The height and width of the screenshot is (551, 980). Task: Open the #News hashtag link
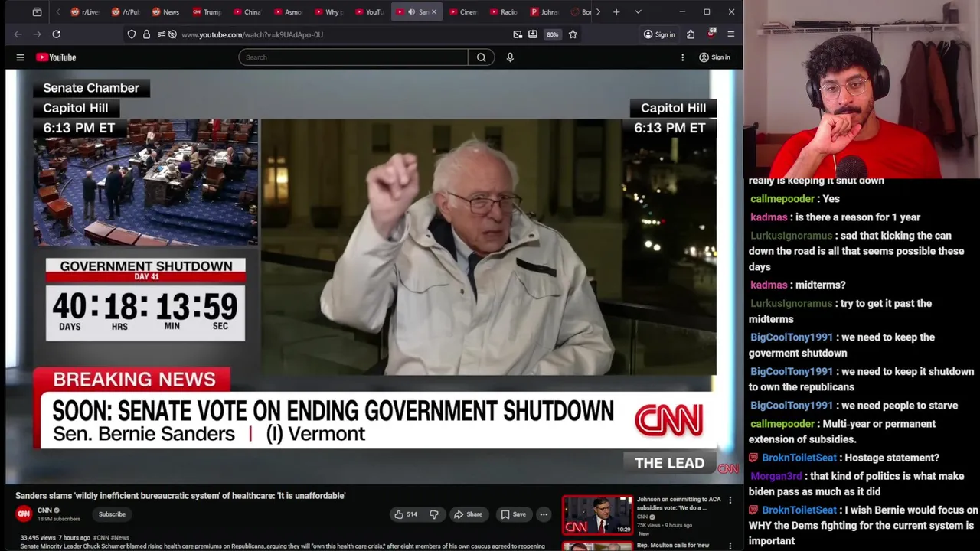click(119, 538)
